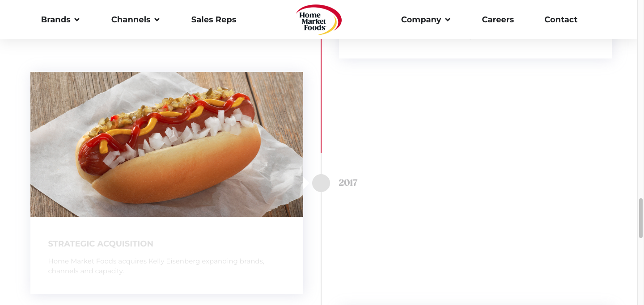The height and width of the screenshot is (305, 644).
Task: Click the white card above the timeline
Action: [x=475, y=48]
